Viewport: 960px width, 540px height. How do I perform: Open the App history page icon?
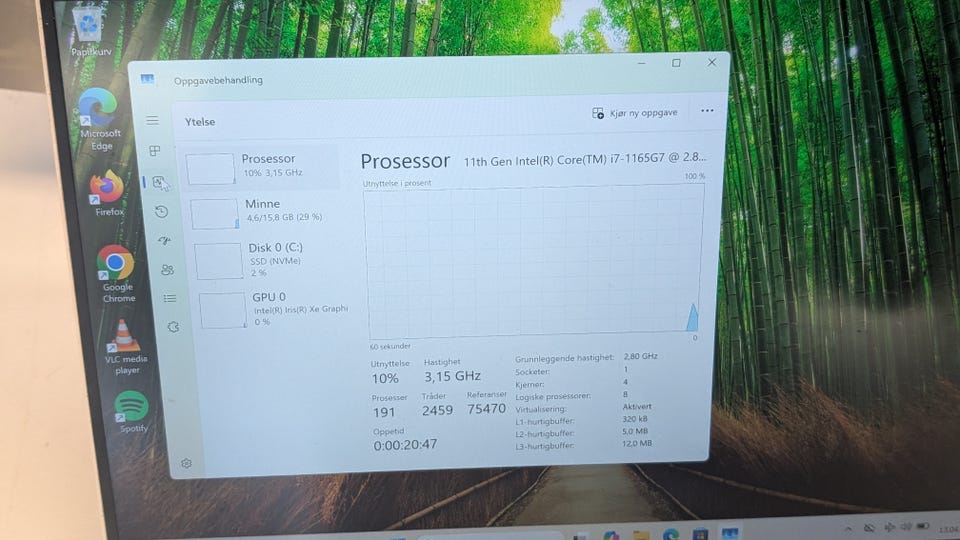[162, 212]
